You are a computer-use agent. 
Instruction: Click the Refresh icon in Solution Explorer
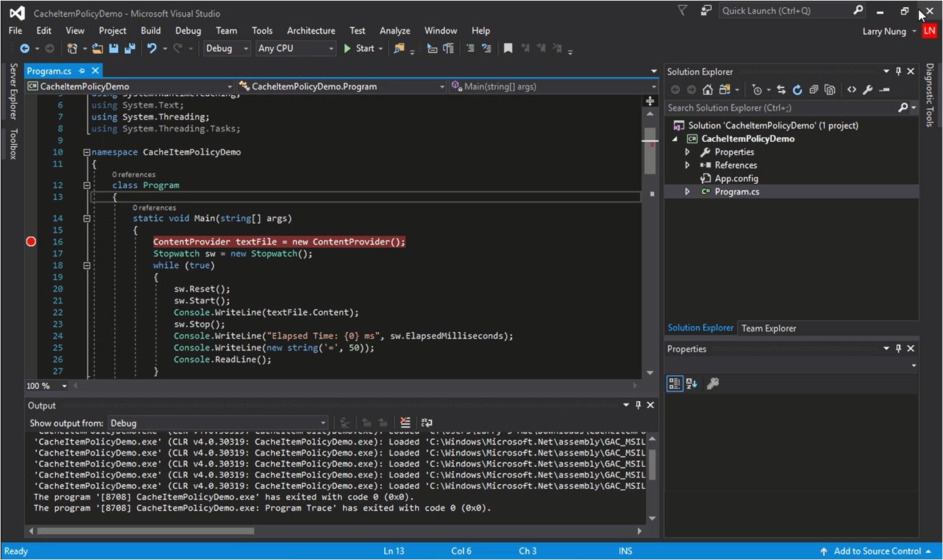coord(797,90)
